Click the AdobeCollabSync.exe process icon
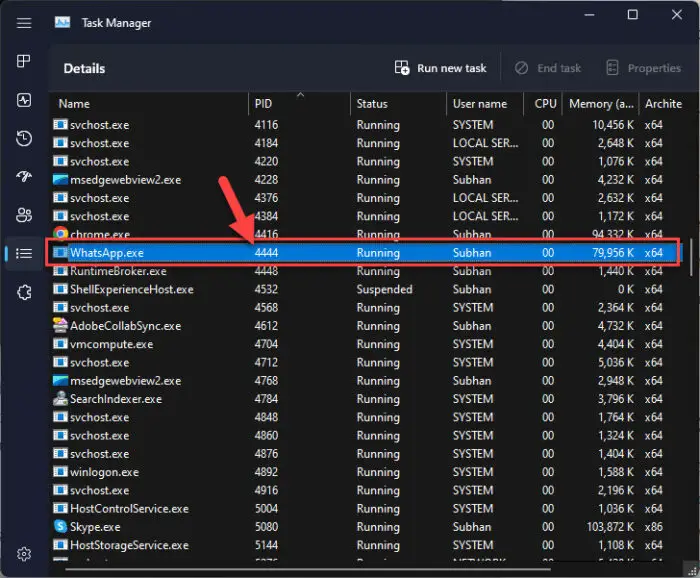Viewport: 700px width, 578px height. click(60, 325)
